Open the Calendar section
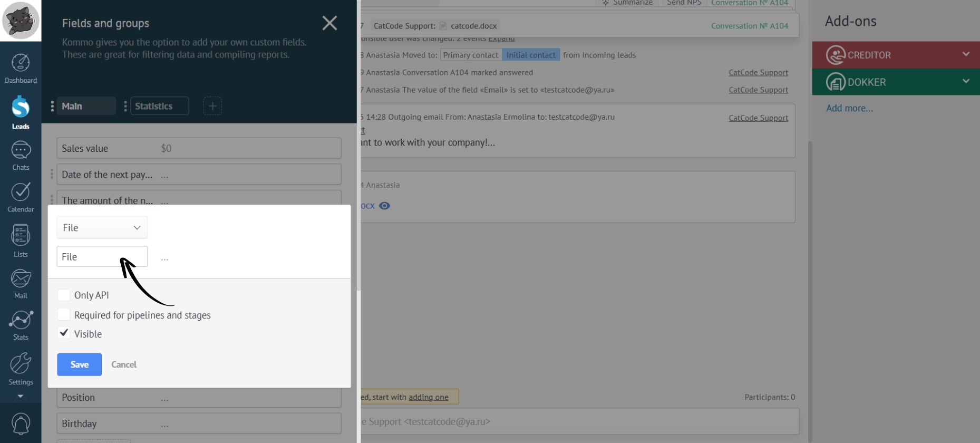The image size is (980, 443). coord(21,198)
